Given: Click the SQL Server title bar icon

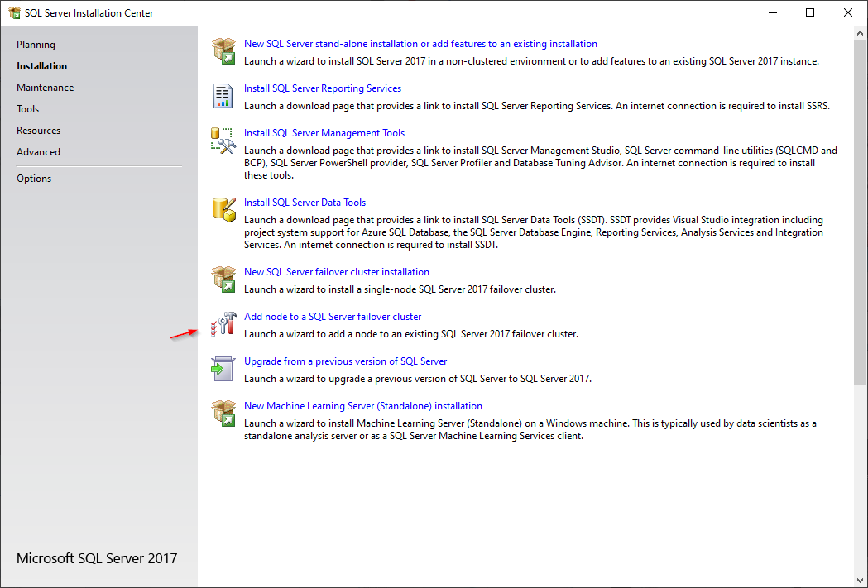Looking at the screenshot, I should (x=14, y=12).
